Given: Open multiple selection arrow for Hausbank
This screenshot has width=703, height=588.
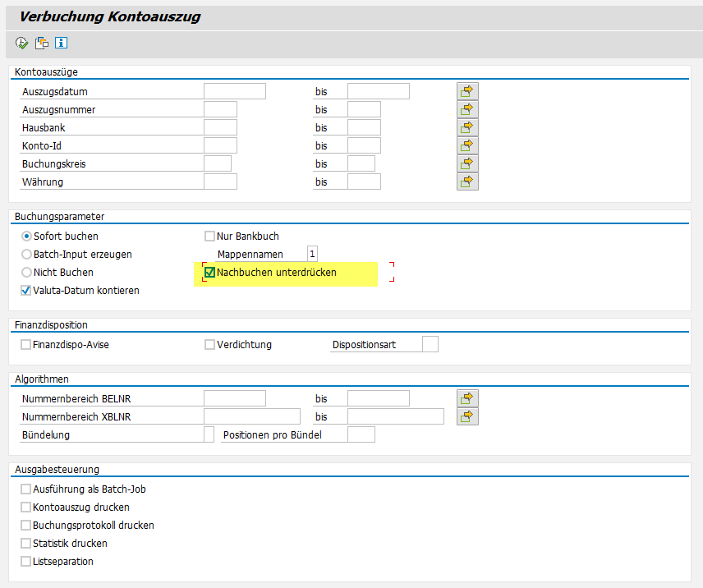Looking at the screenshot, I should coord(467,127).
